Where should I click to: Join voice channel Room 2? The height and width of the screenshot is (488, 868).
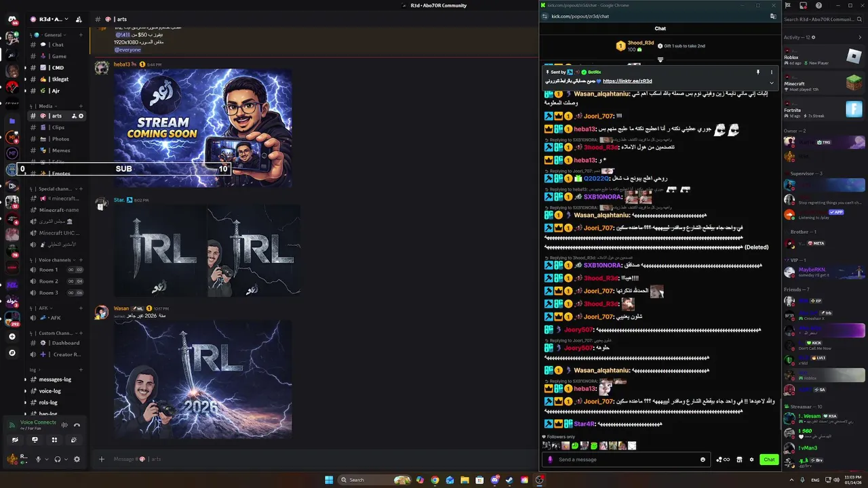point(57,281)
